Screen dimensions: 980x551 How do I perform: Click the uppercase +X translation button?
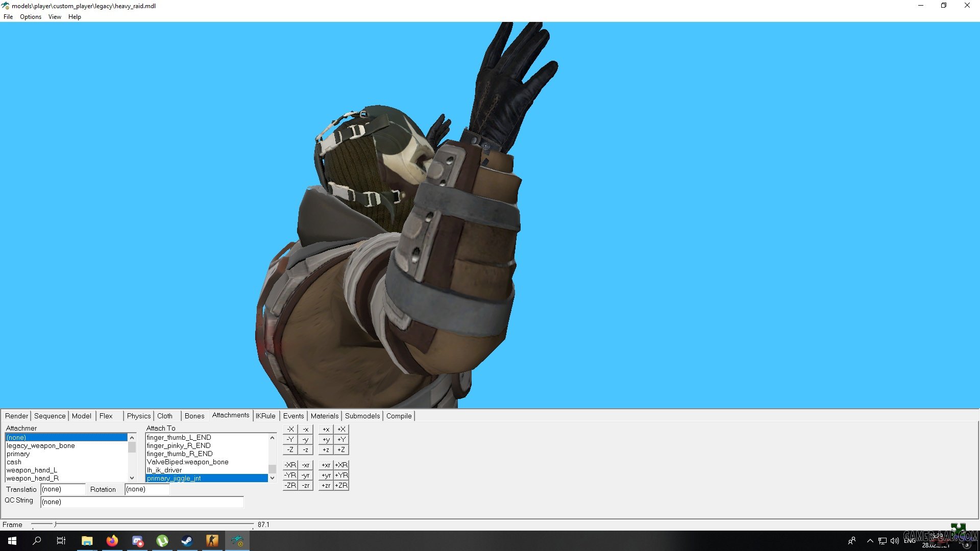click(x=341, y=430)
